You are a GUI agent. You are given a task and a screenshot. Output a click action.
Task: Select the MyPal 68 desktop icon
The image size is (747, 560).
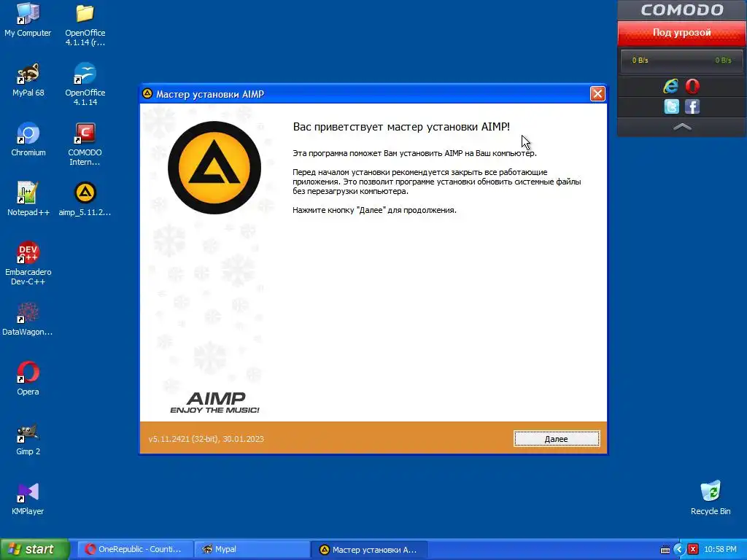[28, 80]
